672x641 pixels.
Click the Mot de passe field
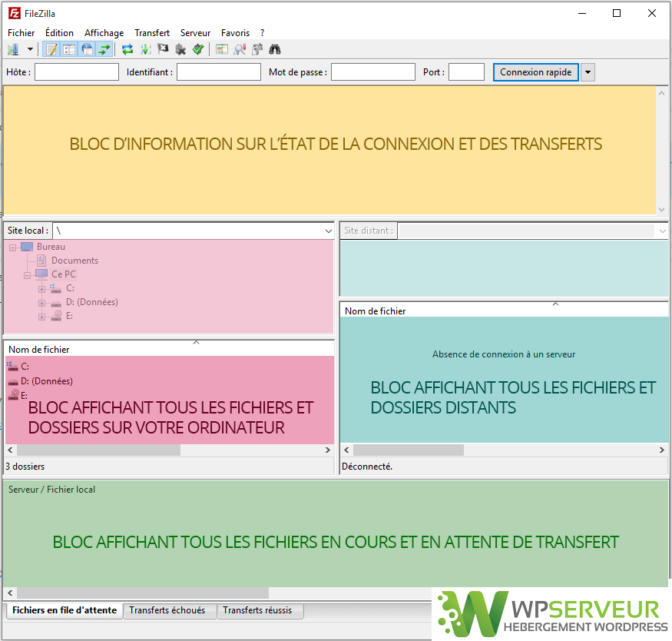[373, 72]
